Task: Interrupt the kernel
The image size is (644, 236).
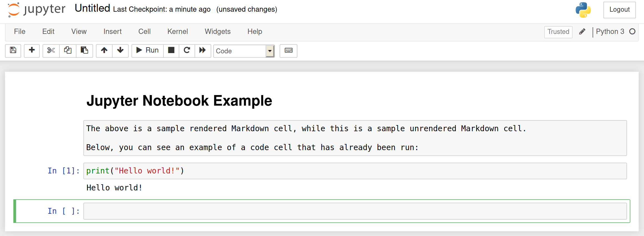Action: click(x=171, y=51)
